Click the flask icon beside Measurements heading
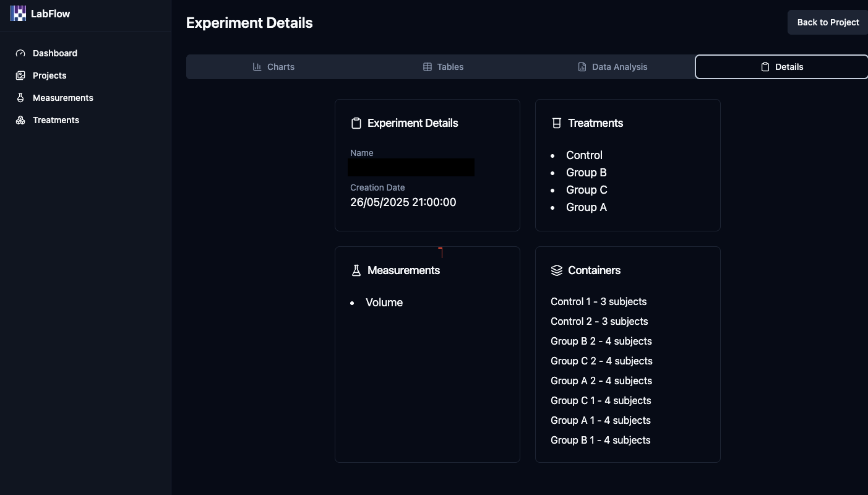The width and height of the screenshot is (868, 495). coord(356,270)
